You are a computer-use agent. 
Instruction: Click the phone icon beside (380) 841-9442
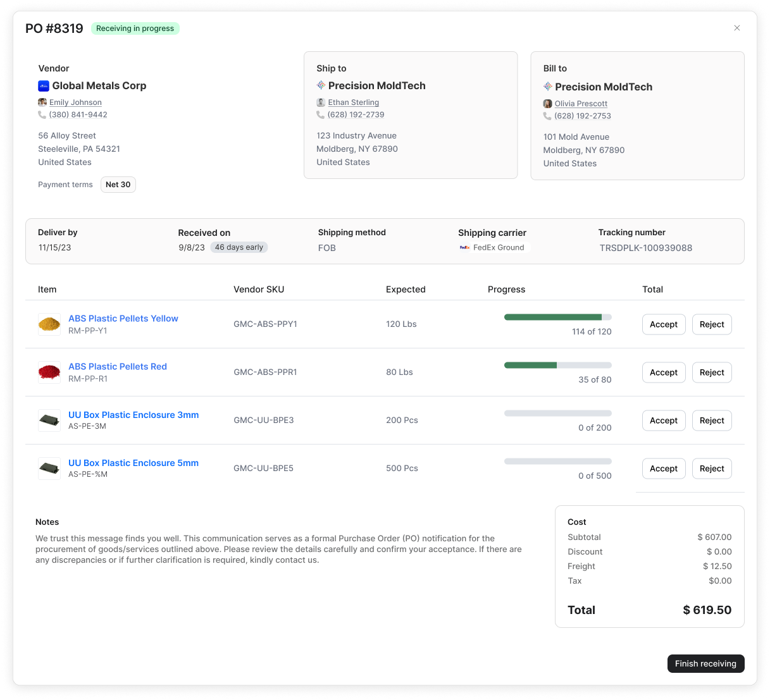click(42, 115)
